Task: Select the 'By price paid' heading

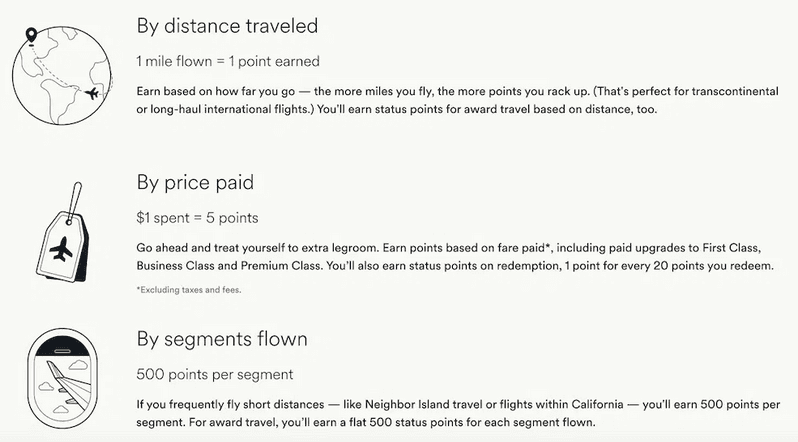Action: [x=194, y=183]
